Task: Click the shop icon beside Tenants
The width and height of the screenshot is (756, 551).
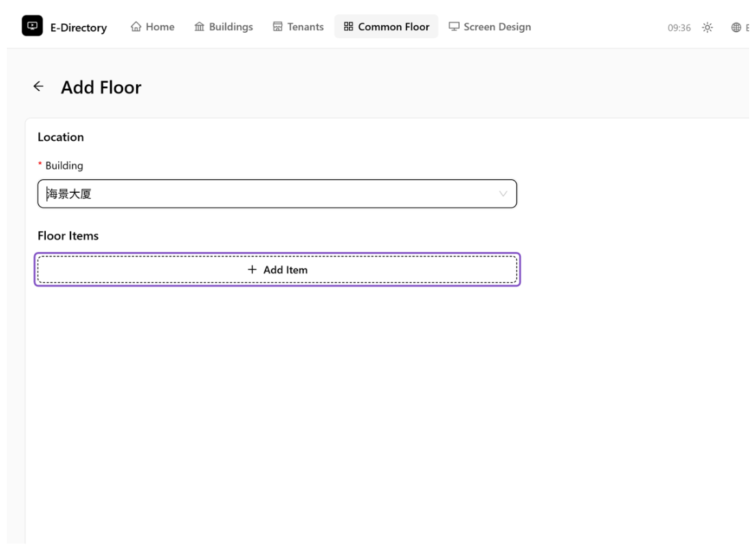Action: point(277,27)
